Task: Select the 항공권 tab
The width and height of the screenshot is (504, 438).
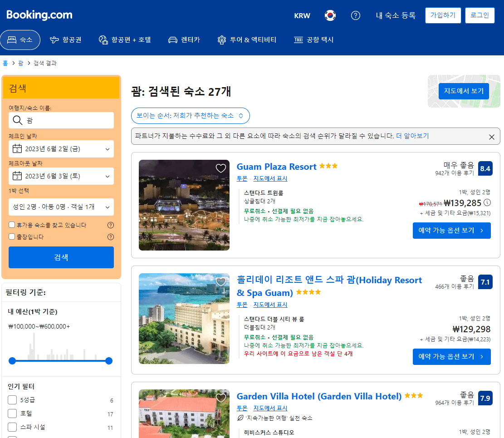Action: 66,40
